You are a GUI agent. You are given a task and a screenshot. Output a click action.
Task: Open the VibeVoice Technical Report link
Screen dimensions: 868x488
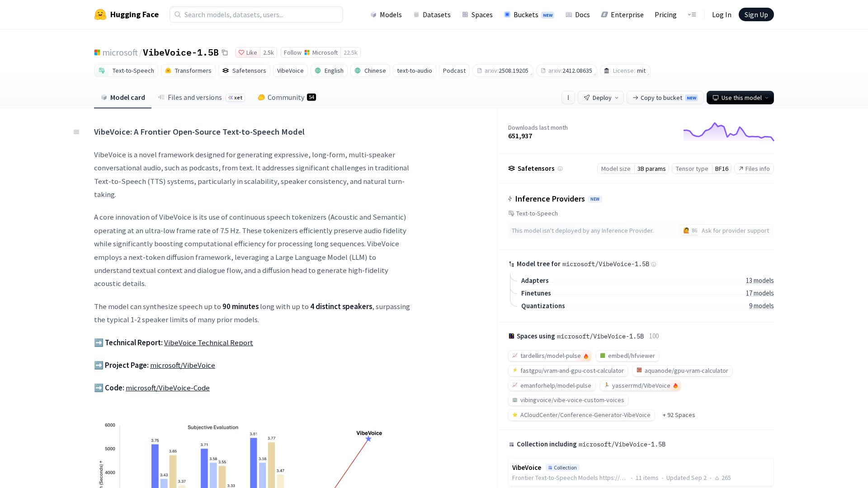coord(208,343)
